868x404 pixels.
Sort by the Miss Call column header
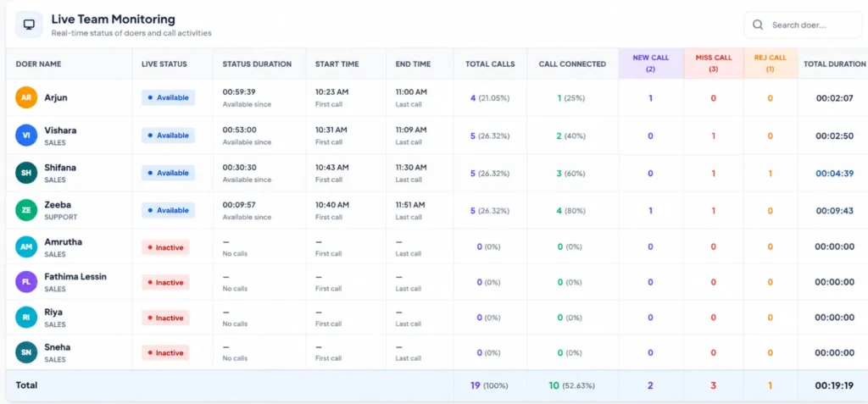pos(714,63)
